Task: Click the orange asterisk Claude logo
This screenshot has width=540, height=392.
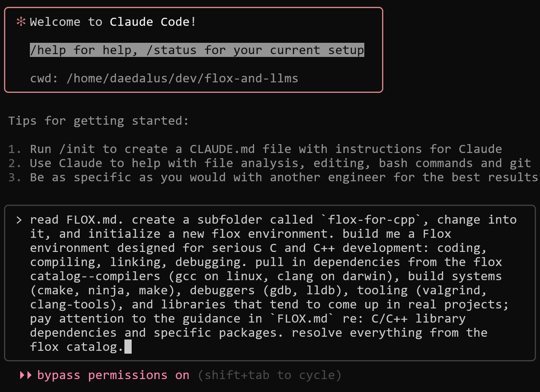Action: 21,22
